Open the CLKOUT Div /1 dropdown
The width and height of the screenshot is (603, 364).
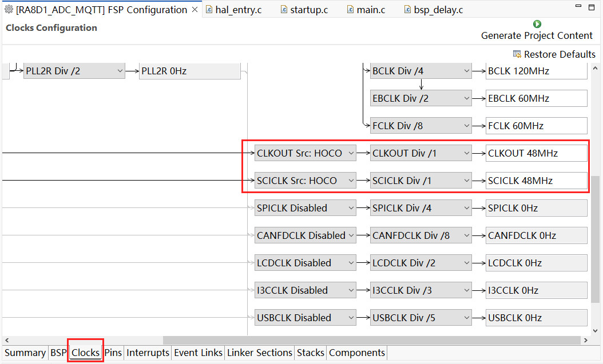pos(420,153)
